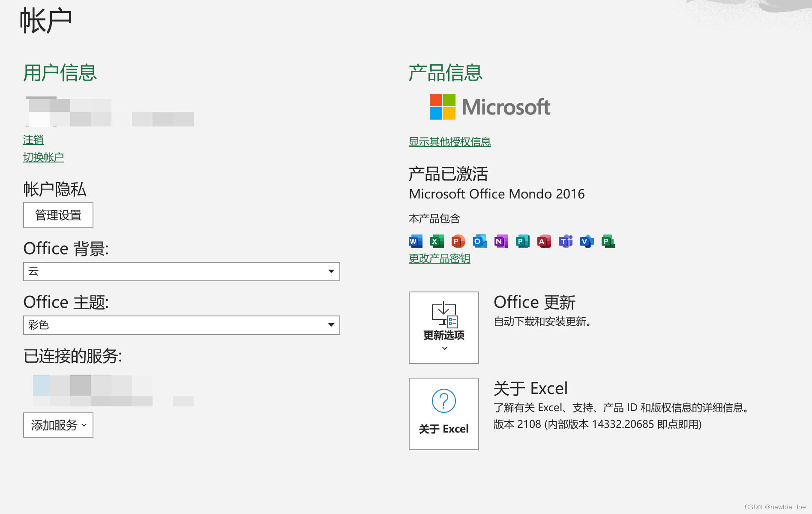Click the 更改产品密钥 change product key link
Image resolution: width=812 pixels, height=514 pixels.
click(440, 259)
